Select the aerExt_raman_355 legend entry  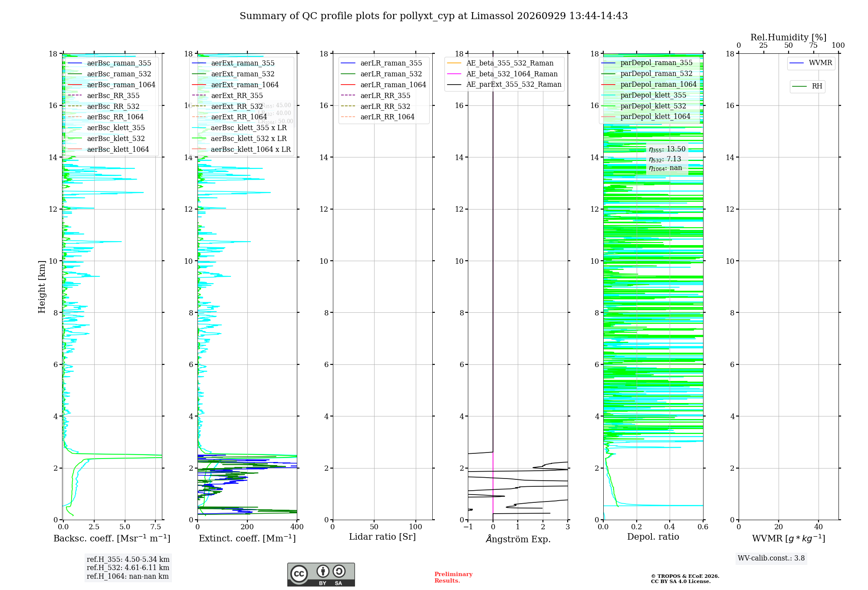pyautogui.click(x=233, y=63)
